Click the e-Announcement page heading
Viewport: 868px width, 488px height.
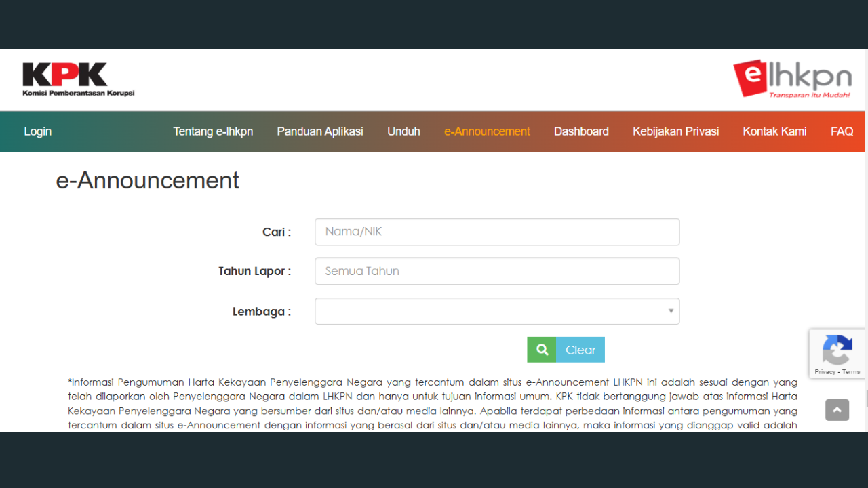tap(147, 181)
